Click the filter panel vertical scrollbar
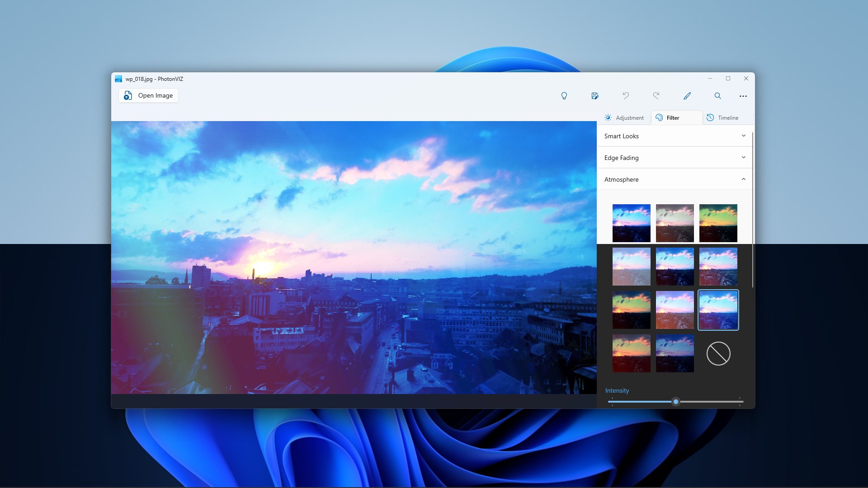The image size is (868, 488). click(x=753, y=210)
